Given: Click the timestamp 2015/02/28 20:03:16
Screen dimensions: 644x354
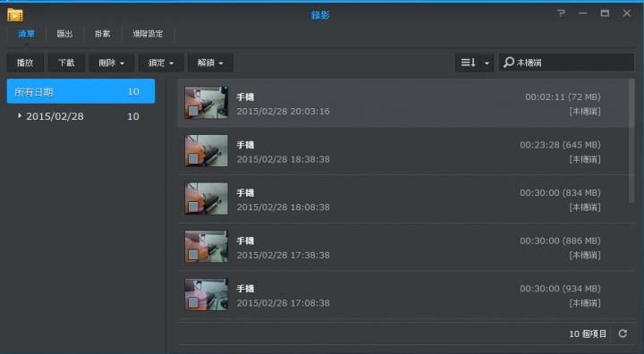Looking at the screenshot, I should [x=283, y=111].
